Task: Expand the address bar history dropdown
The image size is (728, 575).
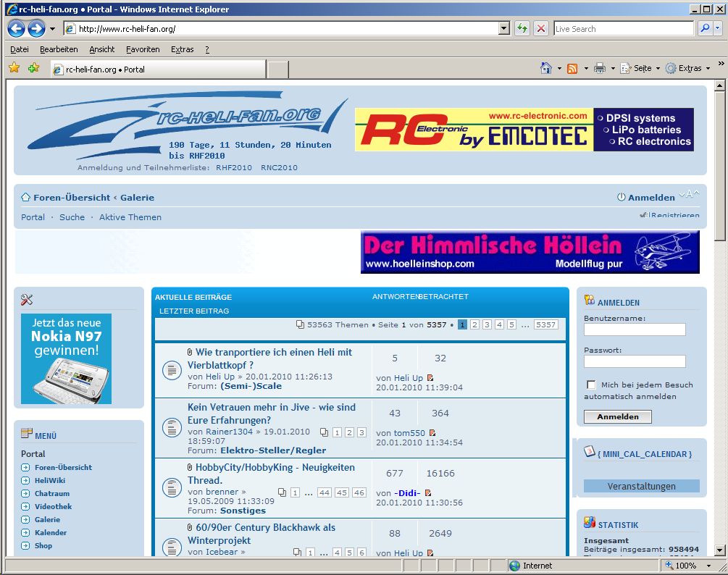Action: 504,29
